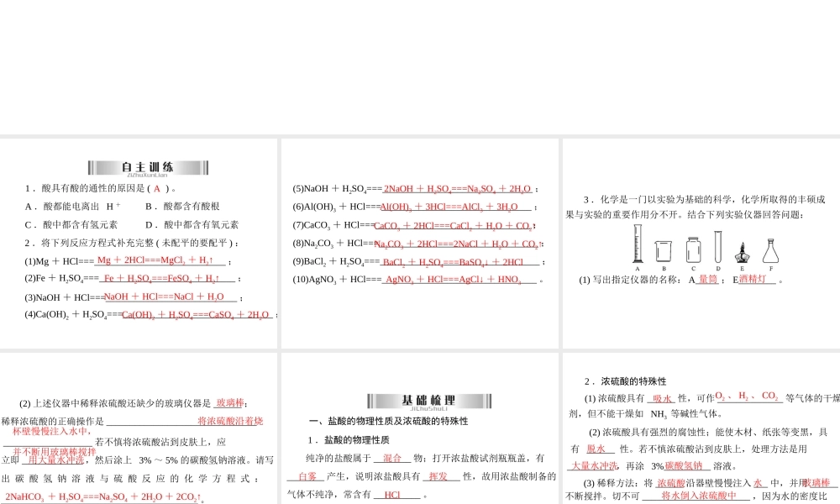The width and height of the screenshot is (840, 504).
Task: Click the text (1) 写出指定仪器的名称
Action: click(630, 280)
